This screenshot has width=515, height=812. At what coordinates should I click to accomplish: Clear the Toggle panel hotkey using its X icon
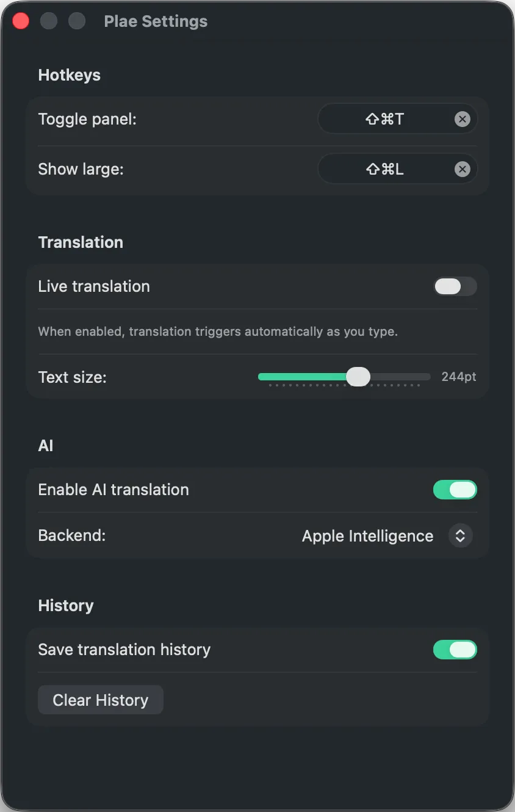(x=462, y=119)
